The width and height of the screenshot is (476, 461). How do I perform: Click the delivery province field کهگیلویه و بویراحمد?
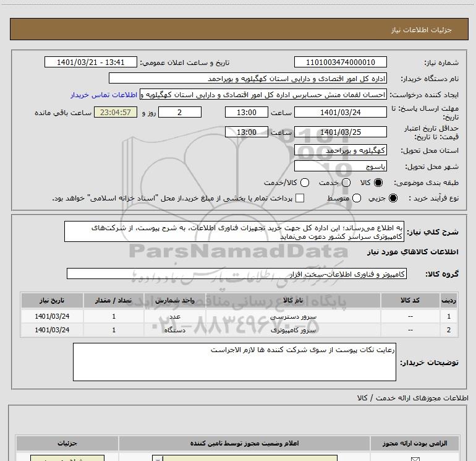pos(340,150)
